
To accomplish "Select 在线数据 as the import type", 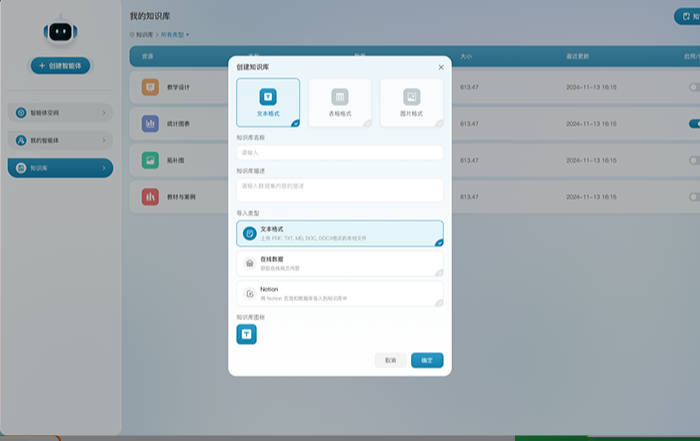I will [x=339, y=263].
